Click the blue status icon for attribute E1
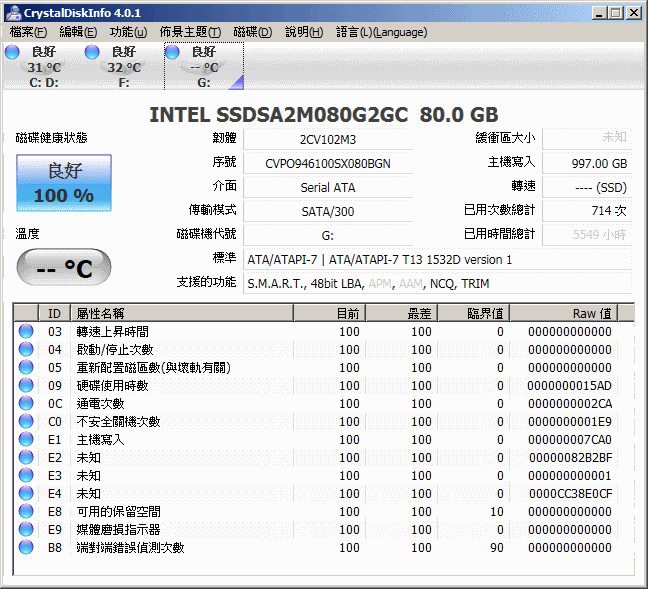 point(26,440)
